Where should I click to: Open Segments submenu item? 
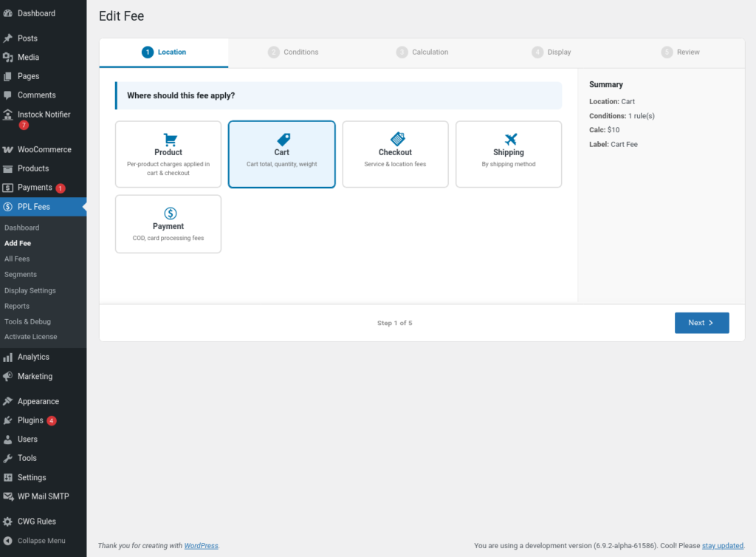(21, 274)
